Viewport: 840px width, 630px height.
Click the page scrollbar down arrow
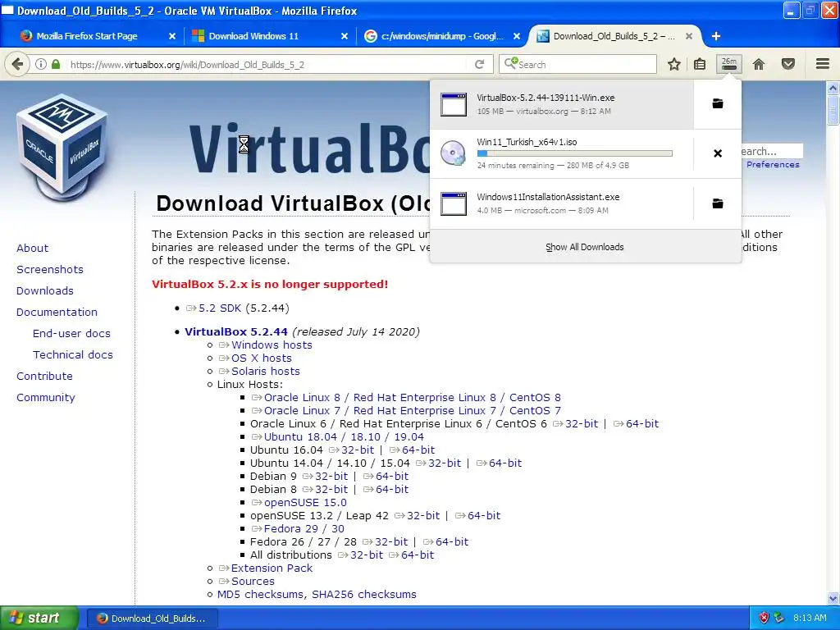click(833, 598)
